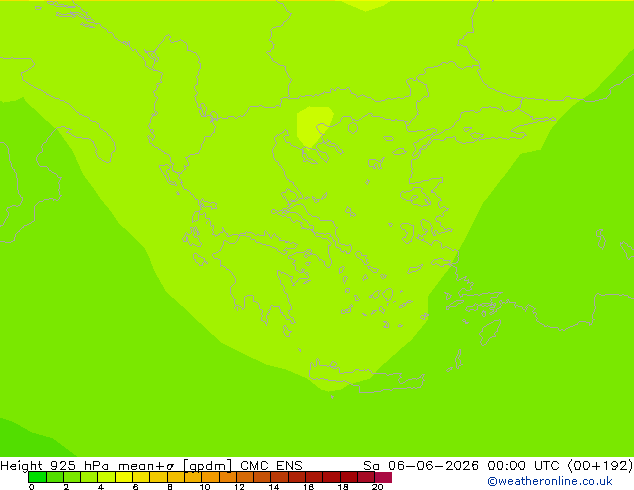Viewport: 634px width, 490px height.
Task: Select the magenta swatch beyond 20
Action: click(x=383, y=477)
